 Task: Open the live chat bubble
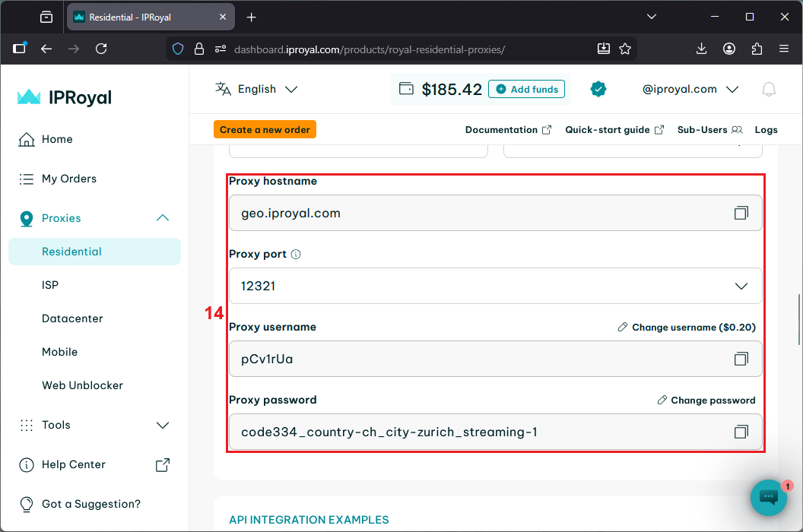click(x=768, y=497)
